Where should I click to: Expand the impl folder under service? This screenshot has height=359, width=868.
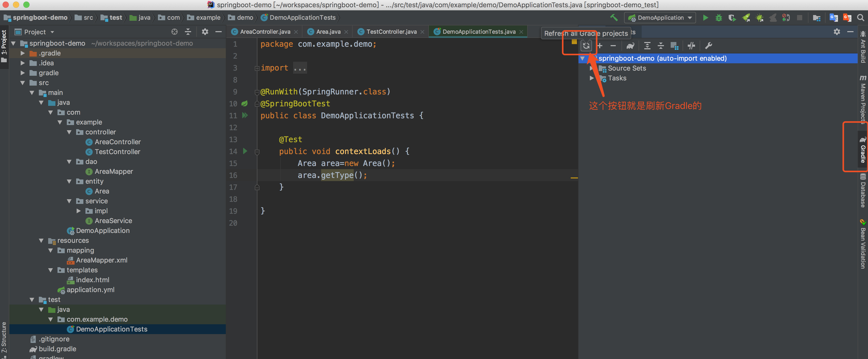[x=79, y=211]
